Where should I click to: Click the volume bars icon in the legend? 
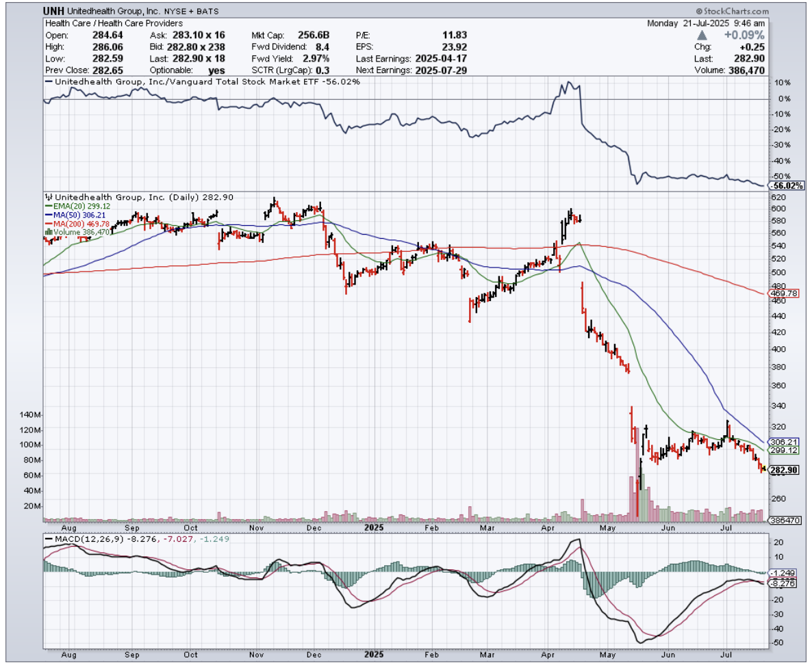48,233
